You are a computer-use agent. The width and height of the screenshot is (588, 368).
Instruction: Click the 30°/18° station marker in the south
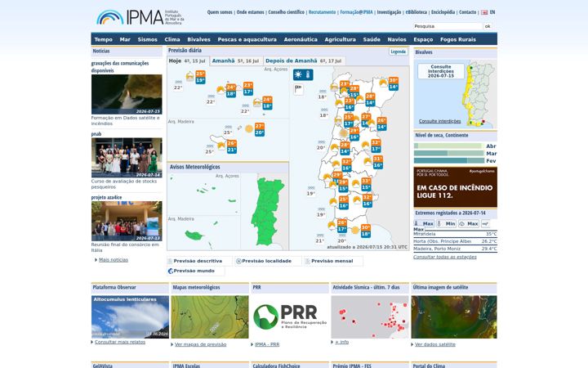(366, 231)
